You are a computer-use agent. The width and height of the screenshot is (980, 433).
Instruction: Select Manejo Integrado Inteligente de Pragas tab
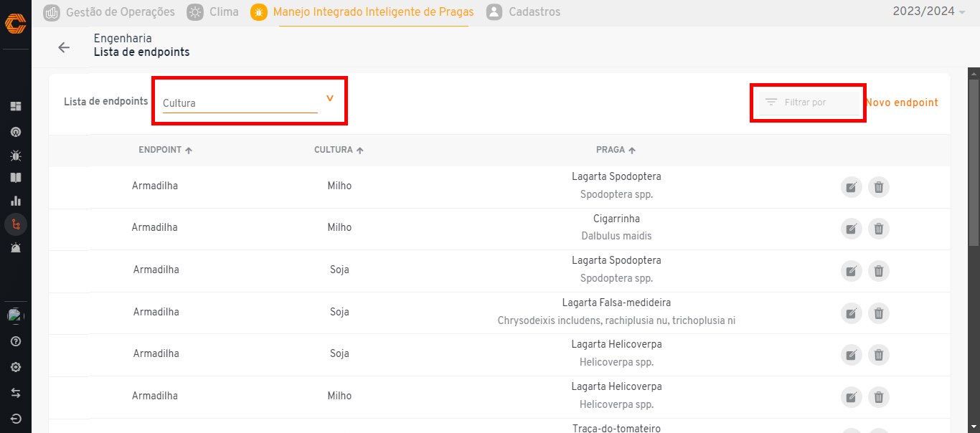click(x=363, y=11)
